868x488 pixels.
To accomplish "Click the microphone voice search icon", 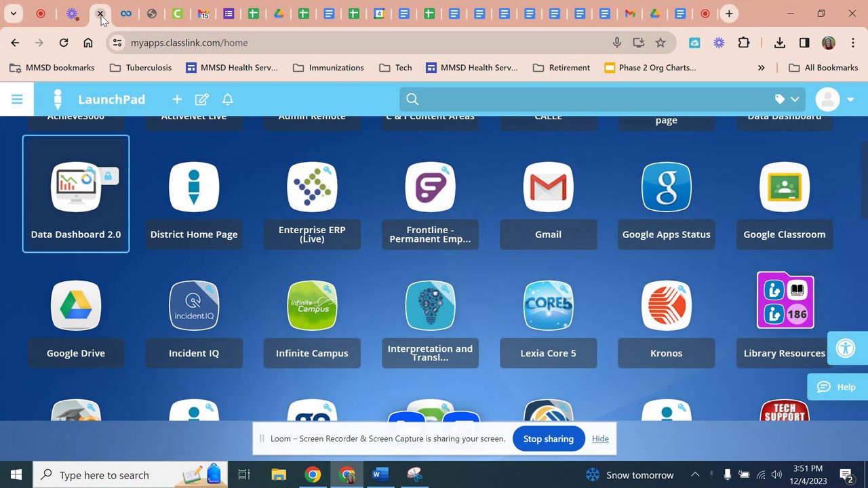I will [x=617, y=43].
